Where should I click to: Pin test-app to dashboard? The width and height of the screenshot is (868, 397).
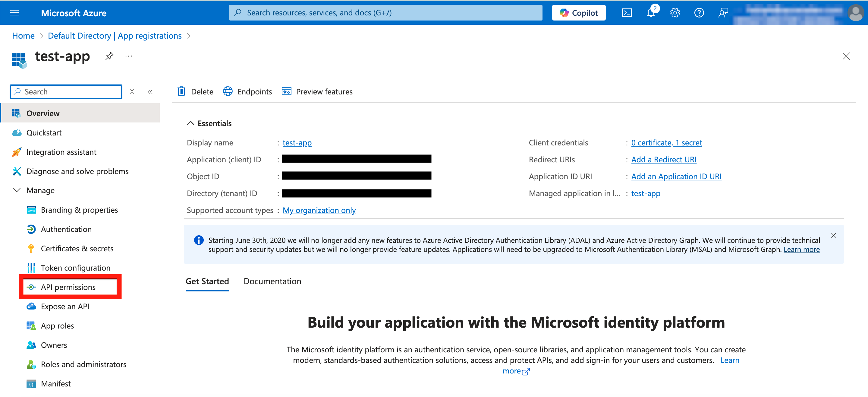(x=109, y=56)
